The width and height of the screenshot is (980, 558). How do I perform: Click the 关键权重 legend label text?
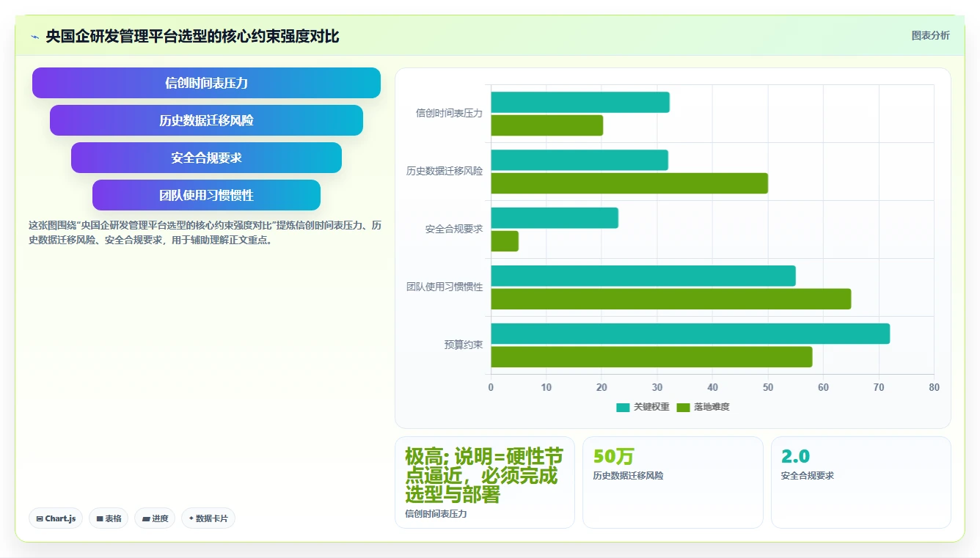pos(651,407)
